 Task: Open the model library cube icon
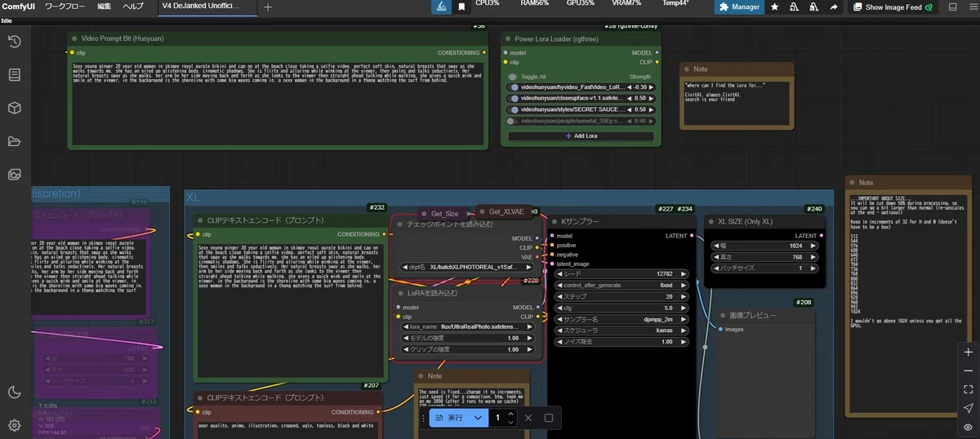coord(14,108)
